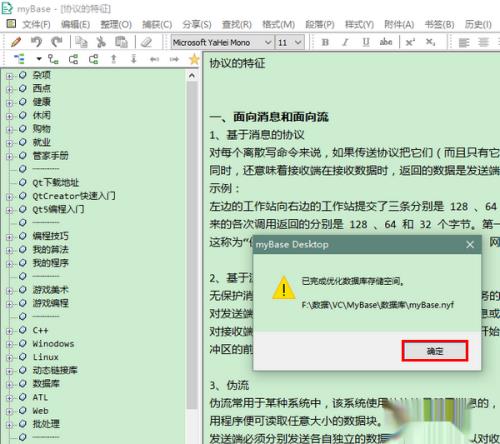
Task: Open the 分享(S) menu
Action: tap(197, 24)
